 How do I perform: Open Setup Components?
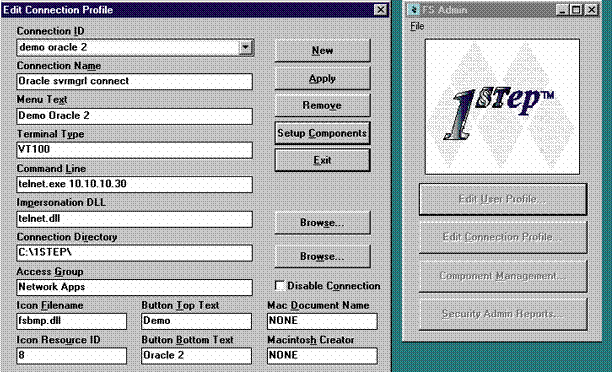click(x=322, y=133)
